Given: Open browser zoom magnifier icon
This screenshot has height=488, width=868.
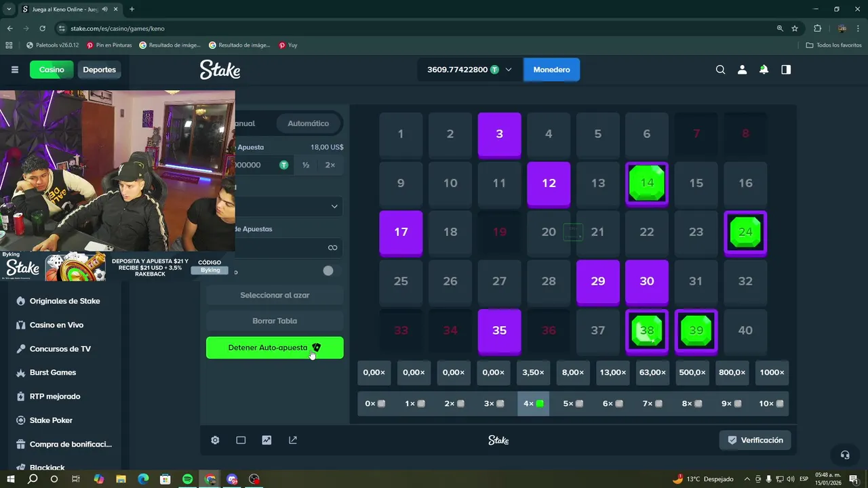Looking at the screenshot, I should click(x=780, y=28).
